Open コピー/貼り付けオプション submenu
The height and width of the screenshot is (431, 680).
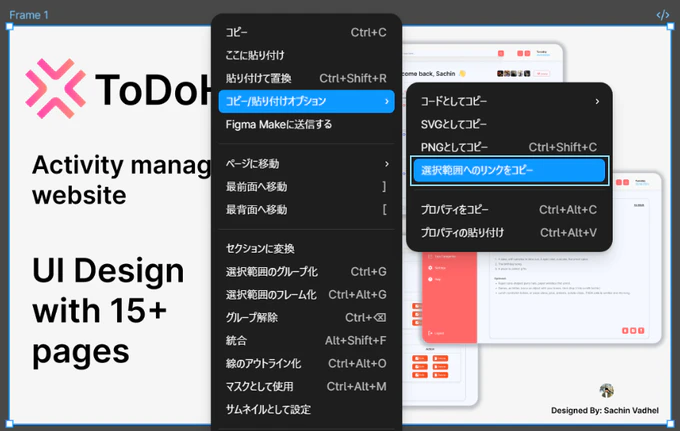point(306,101)
